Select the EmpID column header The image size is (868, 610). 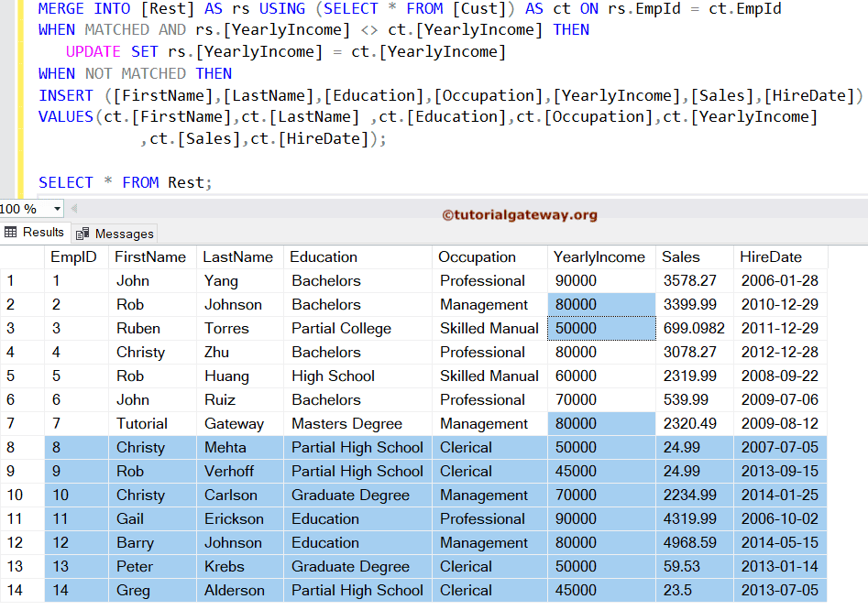pos(73,256)
